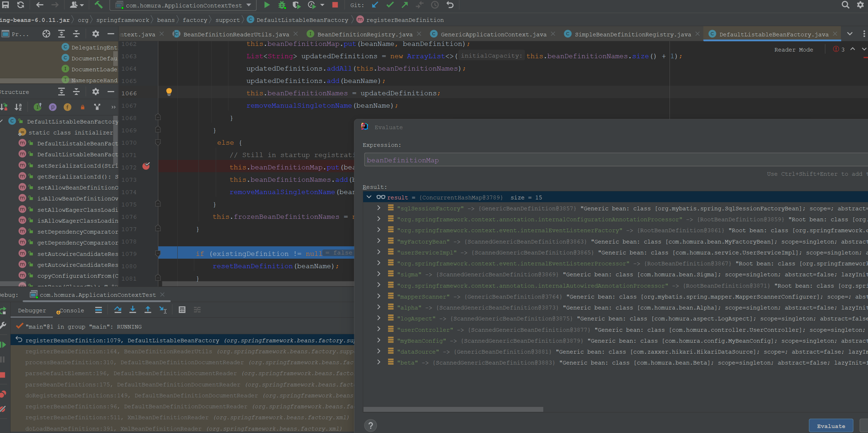Click the Git Update Project arrow
This screenshot has width=868, height=433.
click(x=375, y=5)
